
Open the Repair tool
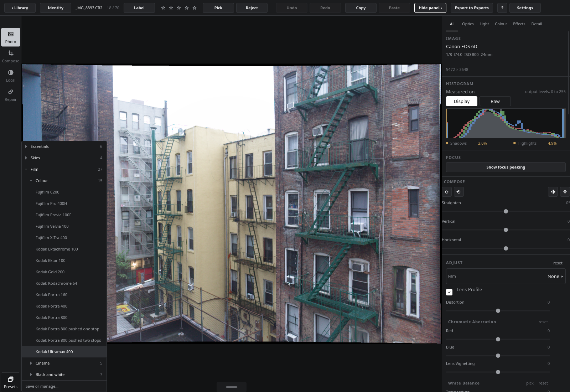click(x=11, y=95)
